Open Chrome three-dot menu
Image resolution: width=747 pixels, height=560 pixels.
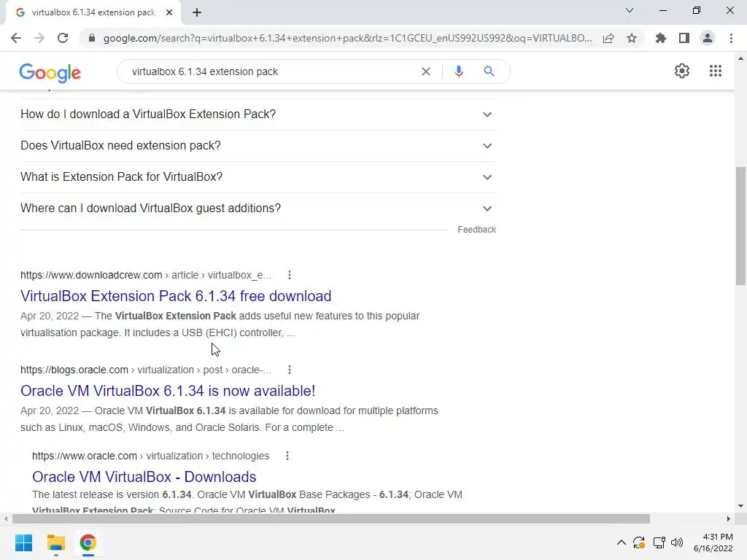point(731,38)
